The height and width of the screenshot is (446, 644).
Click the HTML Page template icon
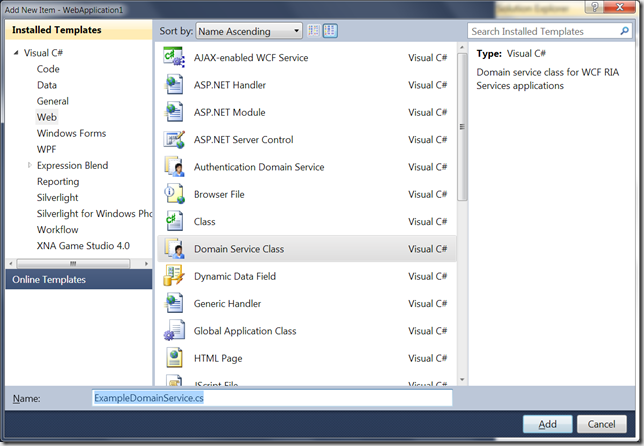tap(174, 358)
